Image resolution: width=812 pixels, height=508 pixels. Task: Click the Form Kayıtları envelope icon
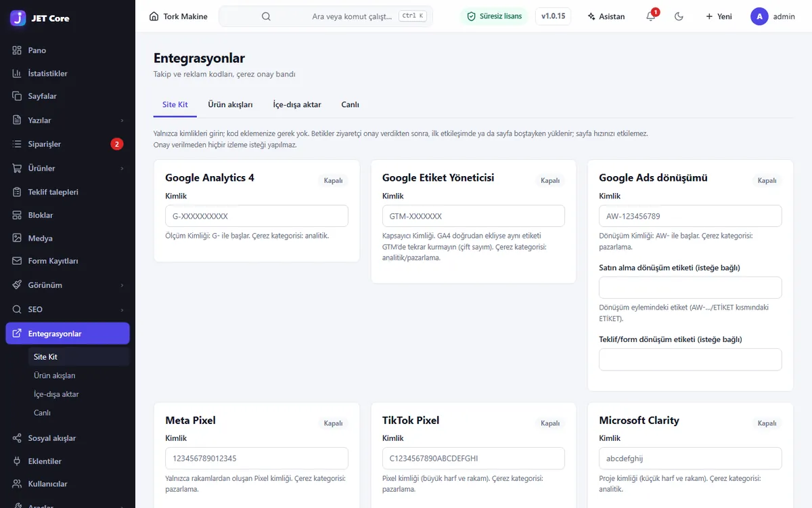coord(17,261)
